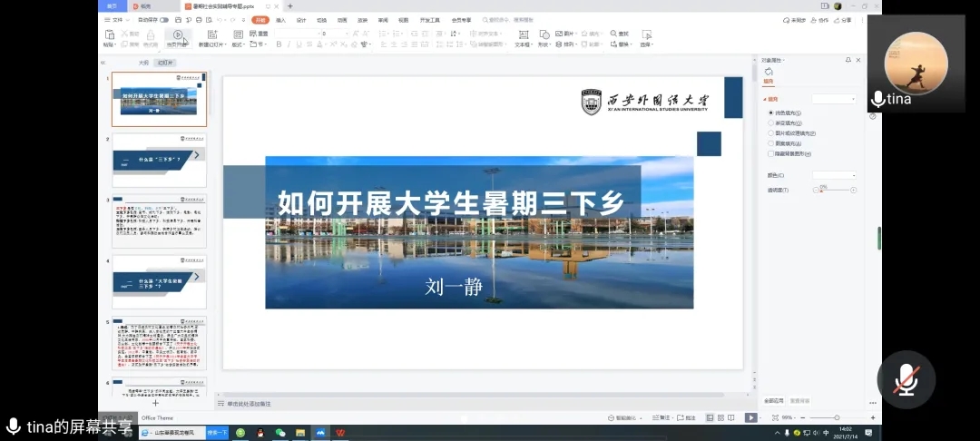Click the Paste clipboard icon
This screenshot has width=980, height=441.
109,35
